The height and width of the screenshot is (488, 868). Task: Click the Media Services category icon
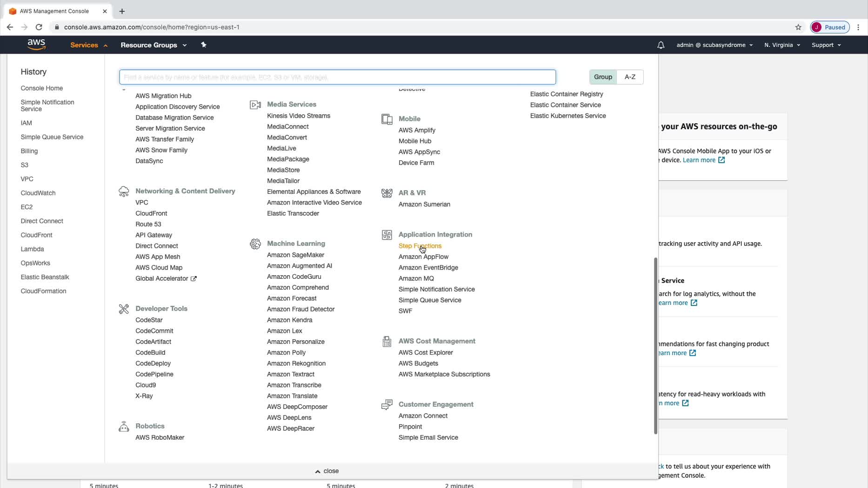pyautogui.click(x=255, y=105)
